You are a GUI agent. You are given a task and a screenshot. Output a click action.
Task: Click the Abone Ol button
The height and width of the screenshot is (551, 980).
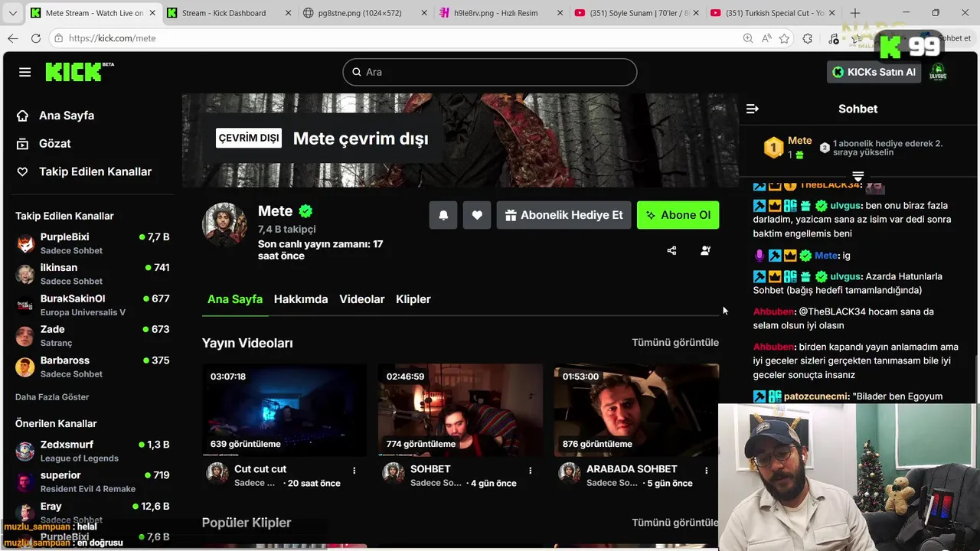[x=678, y=215]
